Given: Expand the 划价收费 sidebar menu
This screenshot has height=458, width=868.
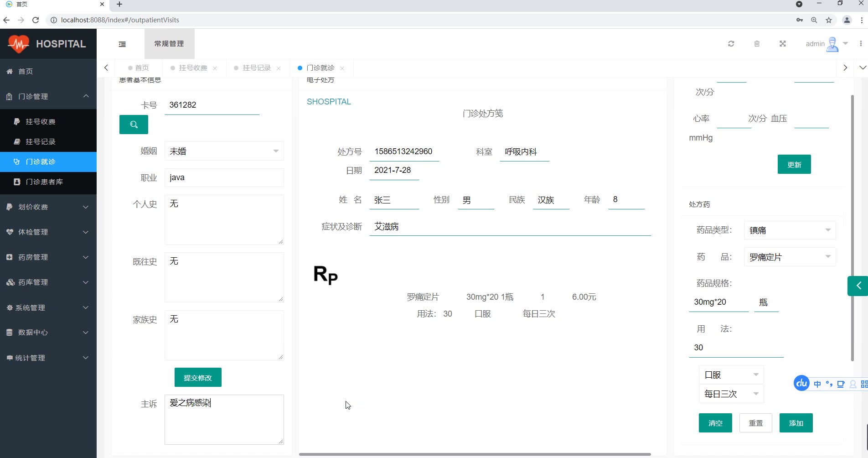Looking at the screenshot, I should click(48, 207).
